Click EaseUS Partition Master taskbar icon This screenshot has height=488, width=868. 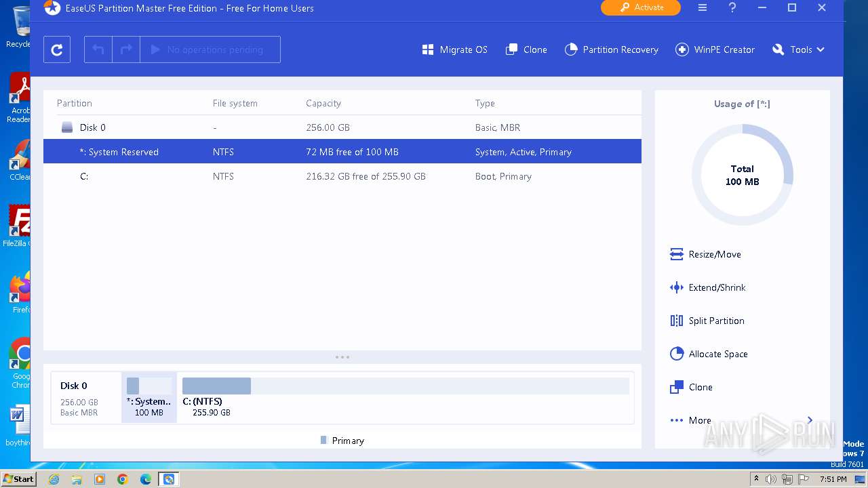pyautogui.click(x=169, y=479)
